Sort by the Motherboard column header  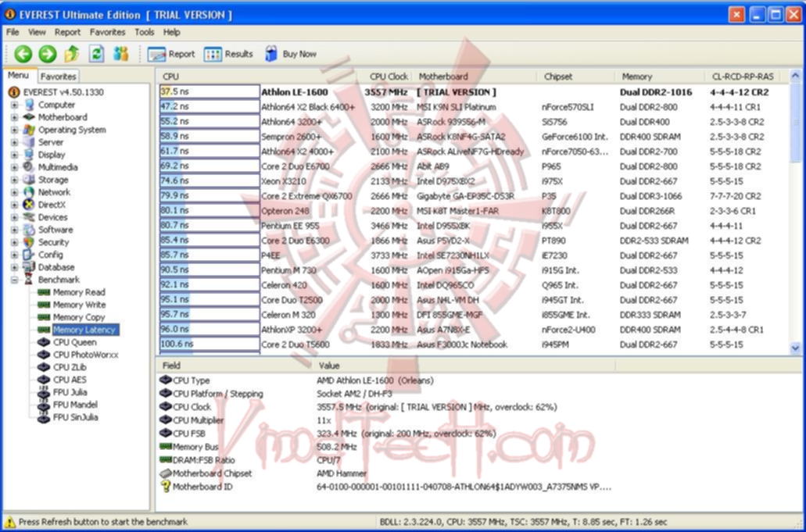[475, 77]
